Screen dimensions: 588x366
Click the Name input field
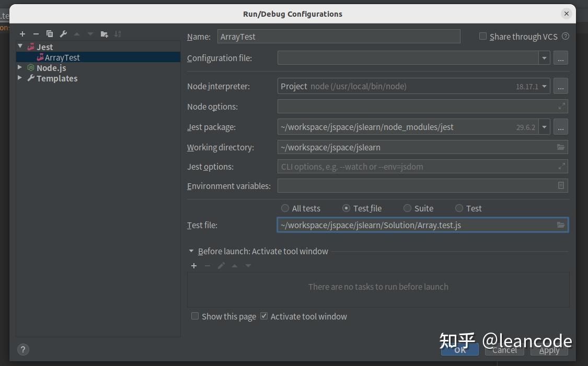pyautogui.click(x=339, y=37)
